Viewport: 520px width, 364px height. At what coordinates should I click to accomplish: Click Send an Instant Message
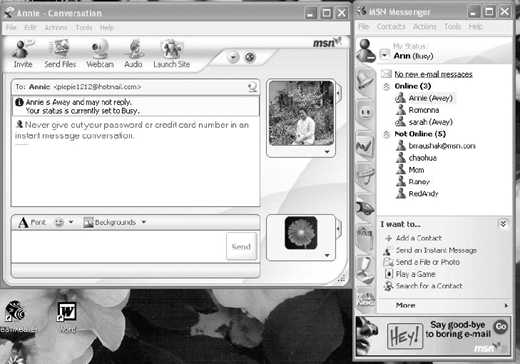click(x=430, y=250)
